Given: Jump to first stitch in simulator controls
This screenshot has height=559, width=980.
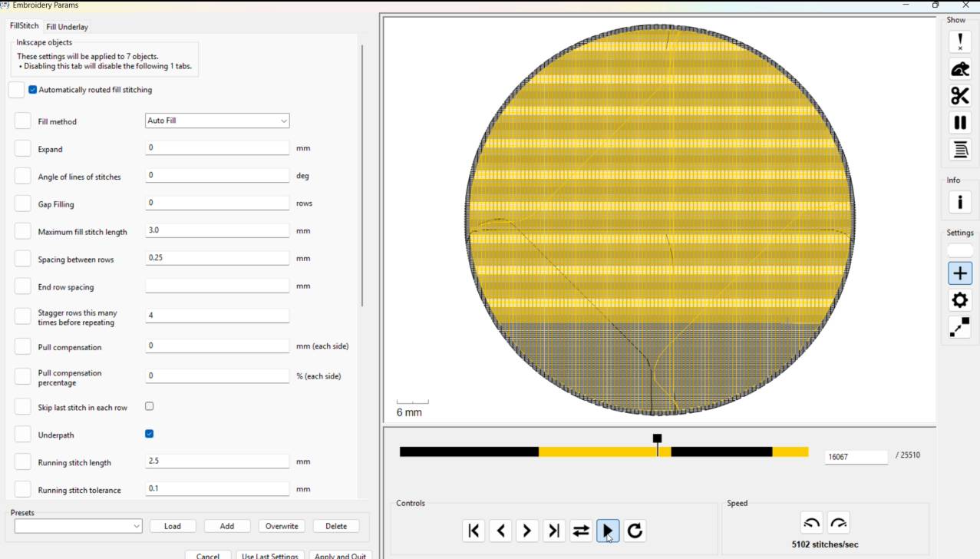Looking at the screenshot, I should 474,531.
